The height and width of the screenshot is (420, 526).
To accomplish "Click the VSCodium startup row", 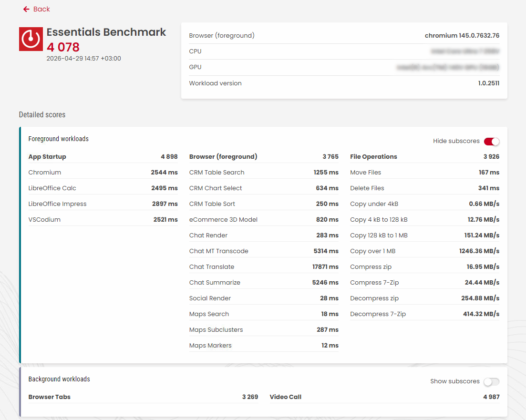I will 103,220.
